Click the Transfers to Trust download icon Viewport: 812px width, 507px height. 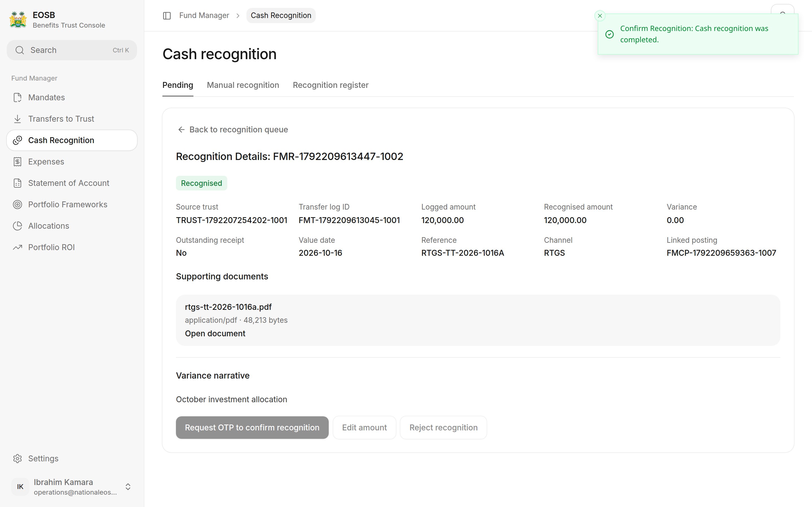tap(17, 119)
